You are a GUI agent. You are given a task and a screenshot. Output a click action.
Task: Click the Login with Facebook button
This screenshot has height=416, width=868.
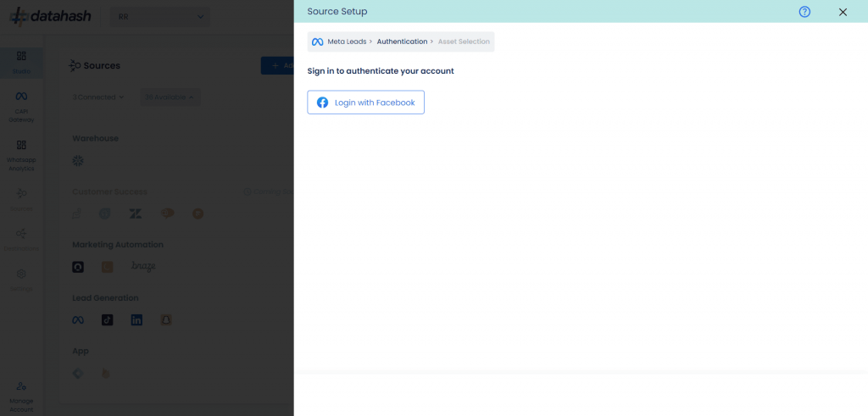(x=365, y=103)
